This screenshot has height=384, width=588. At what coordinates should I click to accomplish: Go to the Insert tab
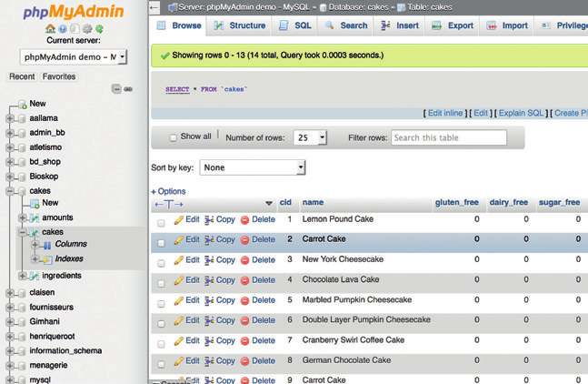(400, 25)
